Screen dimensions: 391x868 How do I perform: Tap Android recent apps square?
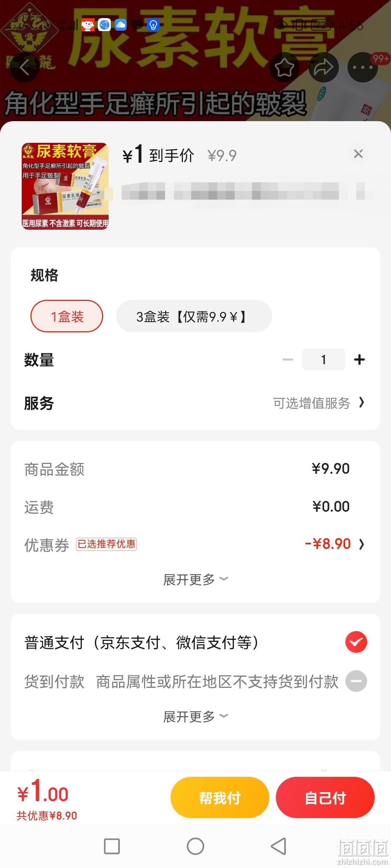click(112, 846)
